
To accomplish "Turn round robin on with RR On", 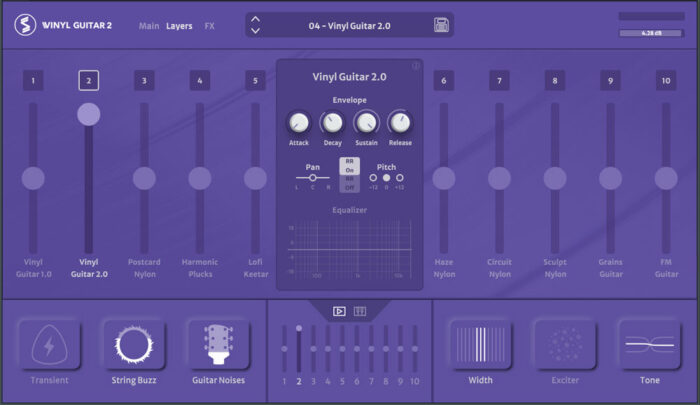I will pyautogui.click(x=350, y=166).
